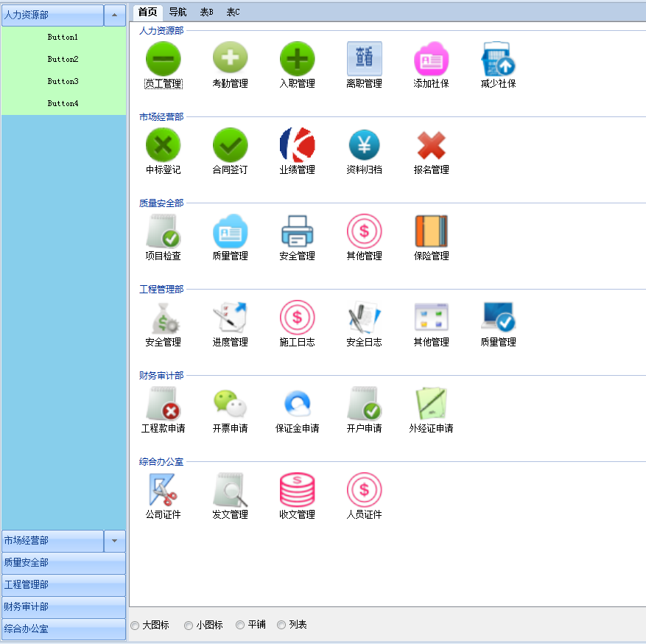Open 开户申请 notepad check icon
Screen dimensions: 646x644
(x=364, y=403)
